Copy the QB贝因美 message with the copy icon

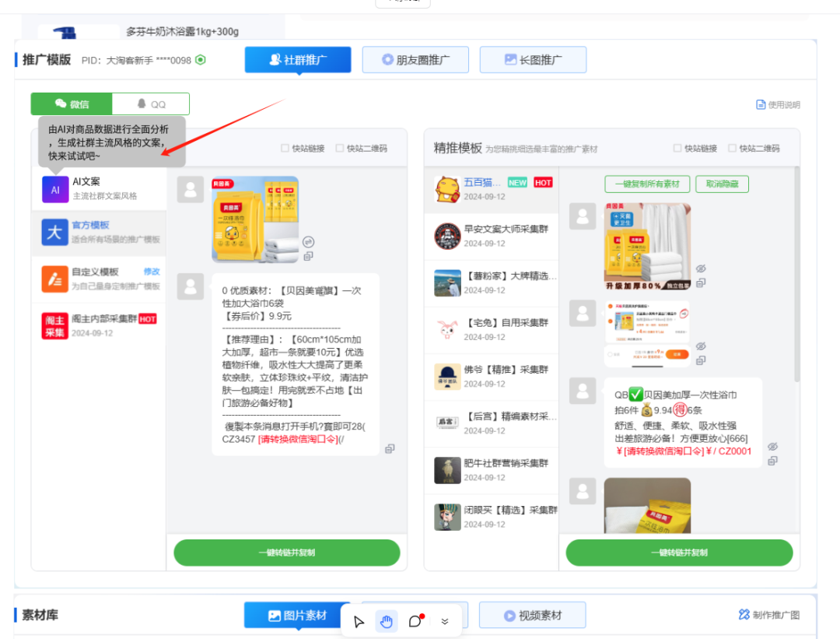[772, 461]
